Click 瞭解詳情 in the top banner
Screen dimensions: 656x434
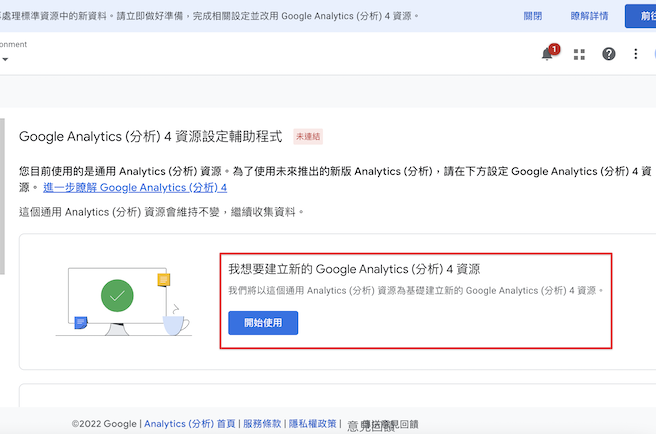[589, 16]
